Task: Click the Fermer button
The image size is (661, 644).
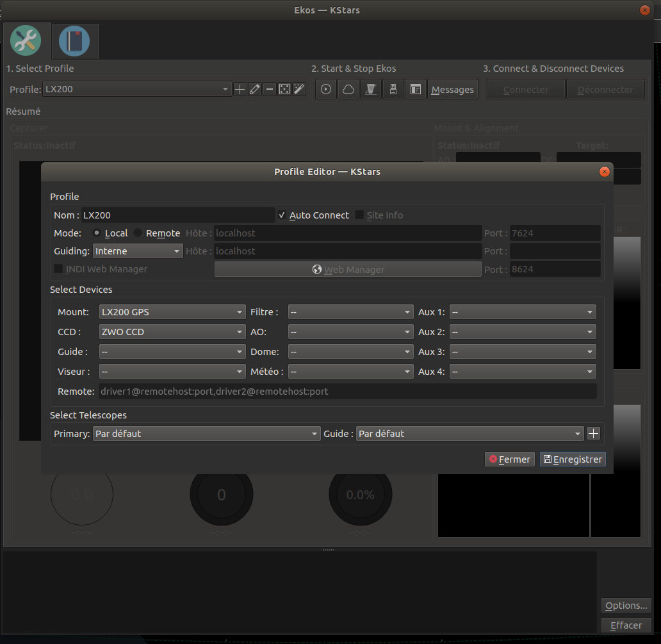Action: (x=510, y=459)
